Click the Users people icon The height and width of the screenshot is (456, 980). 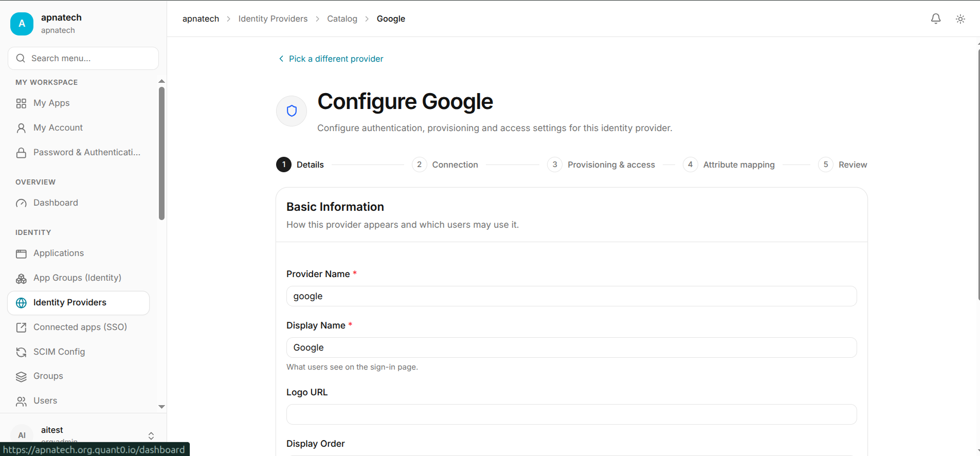pos(21,401)
